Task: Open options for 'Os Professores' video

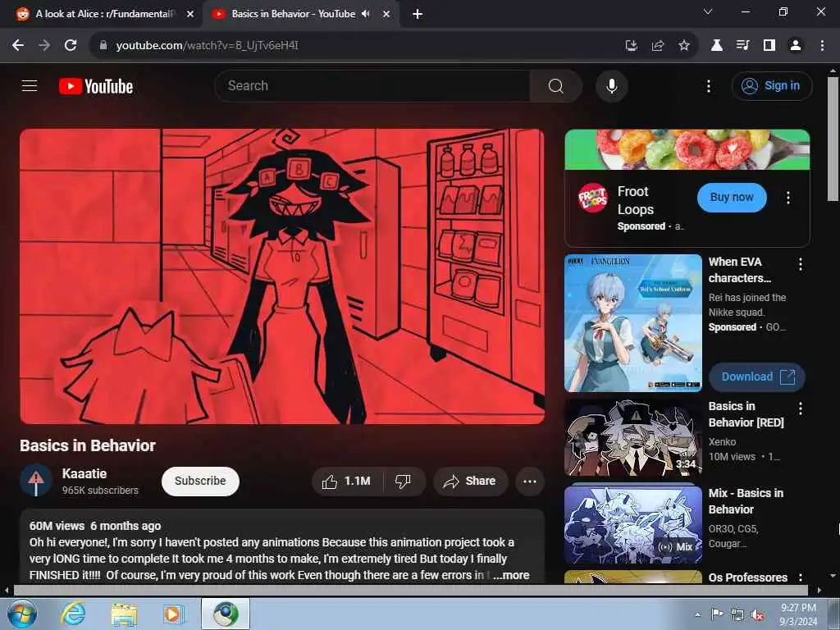Action: click(801, 577)
